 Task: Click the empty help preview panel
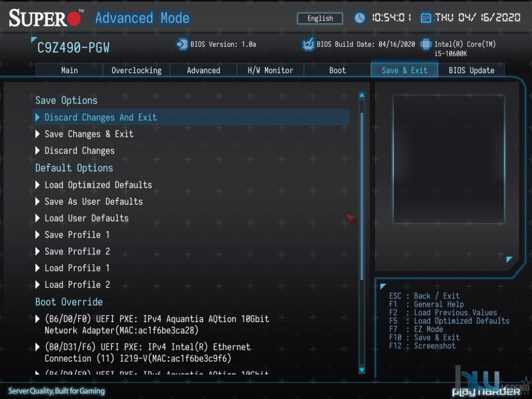[x=449, y=159]
